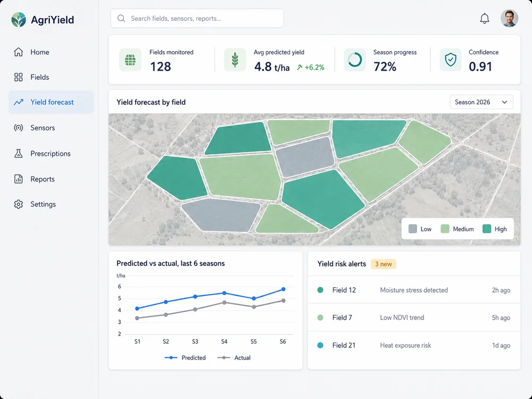Click the Fields monitored globe-grid icon
This screenshot has height=399, width=532.
(130, 60)
